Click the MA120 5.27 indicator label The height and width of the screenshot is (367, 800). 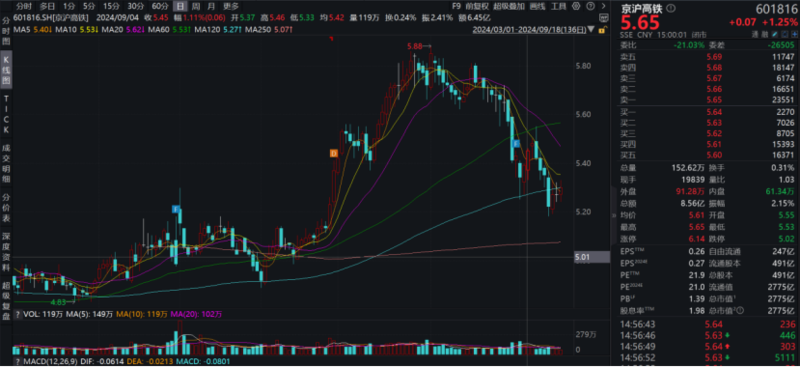(x=218, y=30)
